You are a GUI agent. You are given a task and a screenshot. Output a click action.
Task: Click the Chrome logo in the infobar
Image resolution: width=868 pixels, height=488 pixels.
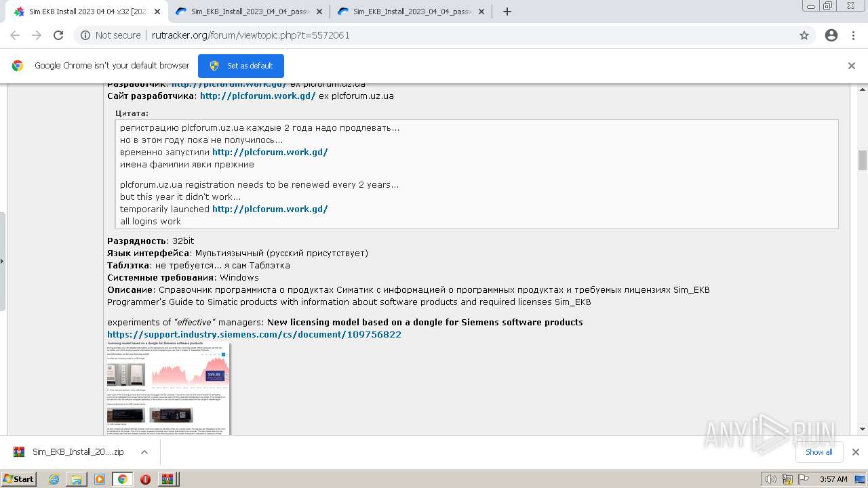click(x=18, y=66)
